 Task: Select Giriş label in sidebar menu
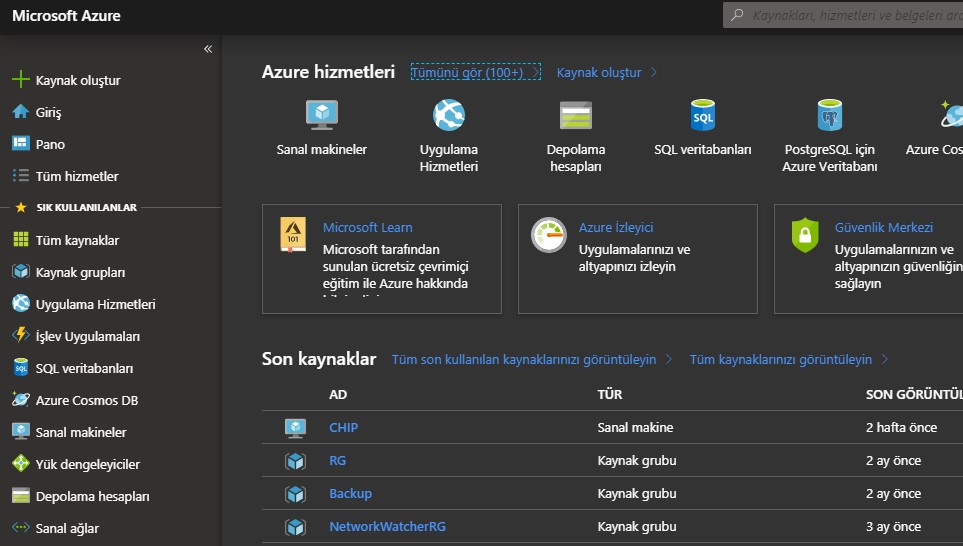(x=49, y=112)
